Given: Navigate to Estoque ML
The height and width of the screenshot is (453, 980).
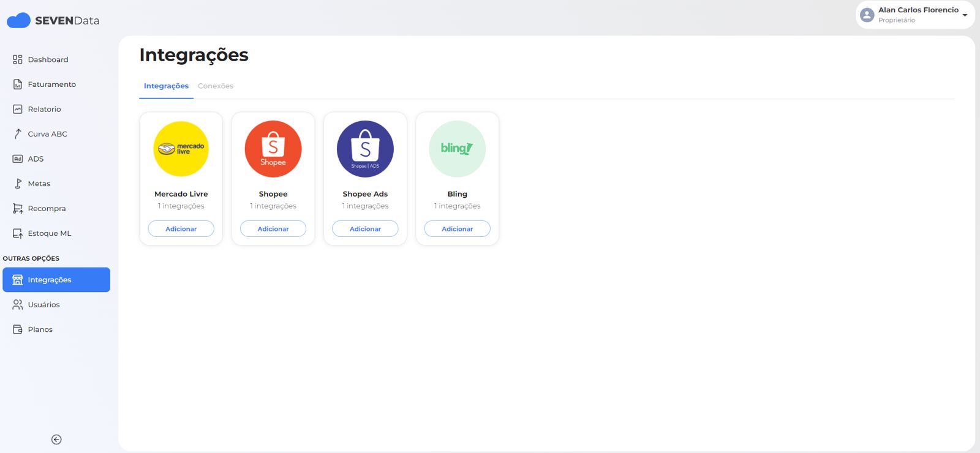Looking at the screenshot, I should tap(56, 233).
